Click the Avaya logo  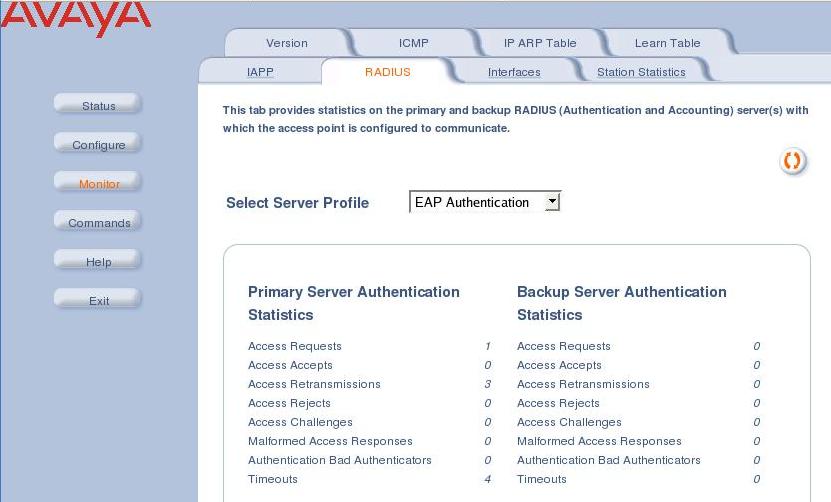coord(76,19)
